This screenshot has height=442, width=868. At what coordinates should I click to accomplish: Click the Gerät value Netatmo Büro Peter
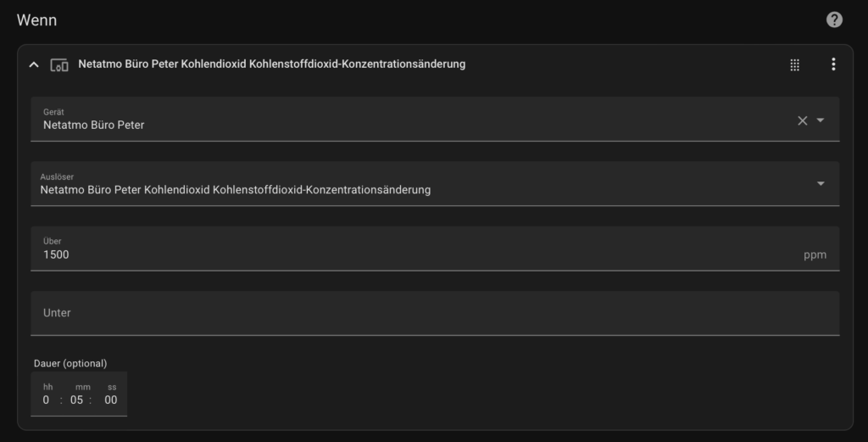[x=94, y=125]
